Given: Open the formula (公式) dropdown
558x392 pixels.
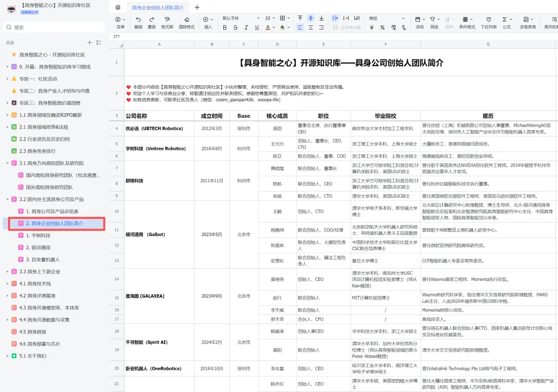Looking at the screenshot, I should pos(507,23).
